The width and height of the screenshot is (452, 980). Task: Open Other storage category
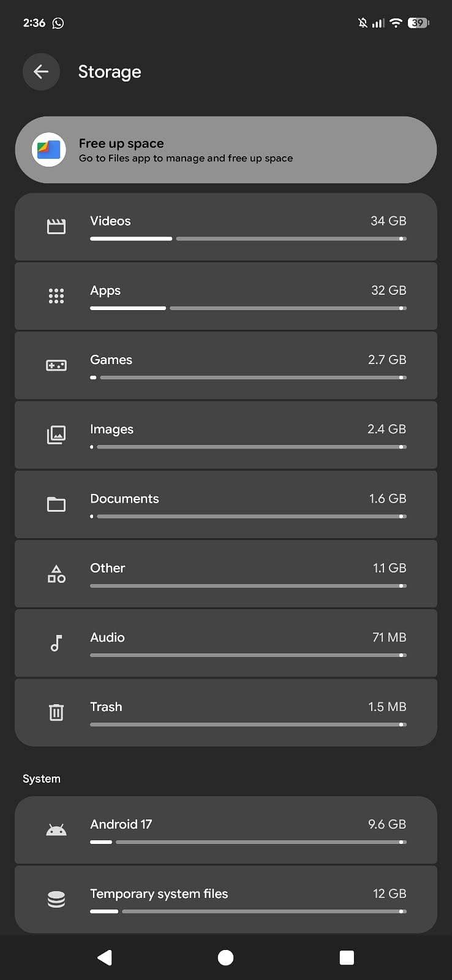[226, 574]
